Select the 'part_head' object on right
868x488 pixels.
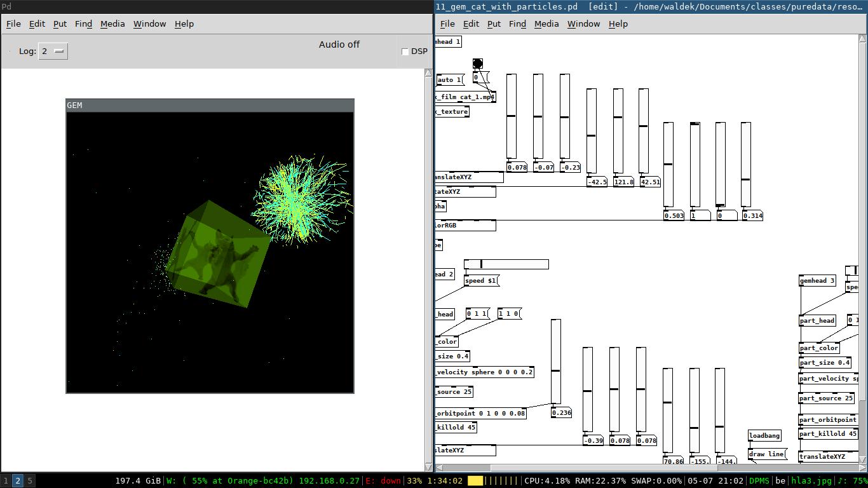pyautogui.click(x=817, y=320)
